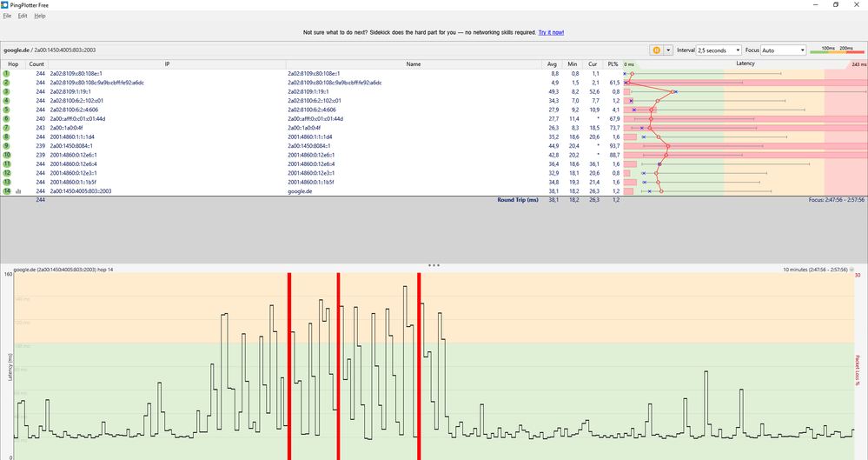Select the google.de name cell in hop 14

coord(300,191)
